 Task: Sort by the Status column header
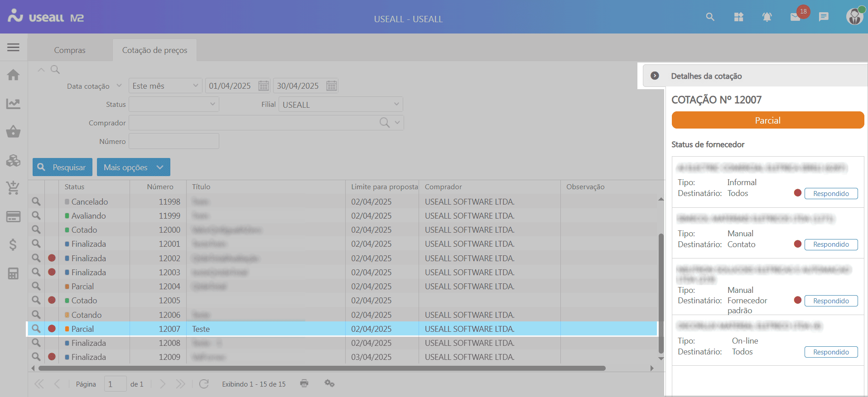pos(94,187)
